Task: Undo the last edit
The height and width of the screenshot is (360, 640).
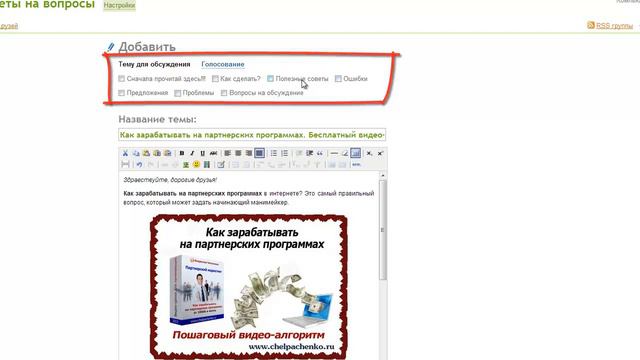Action: click(x=139, y=164)
